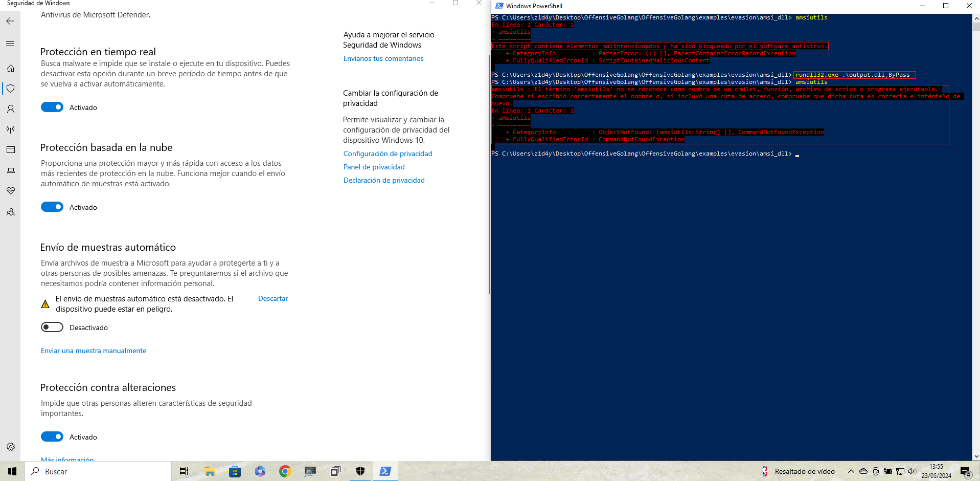980x481 pixels.
Task: Open the screen keyboard magnifier taskbar app
Action: pyautogui.click(x=310, y=471)
